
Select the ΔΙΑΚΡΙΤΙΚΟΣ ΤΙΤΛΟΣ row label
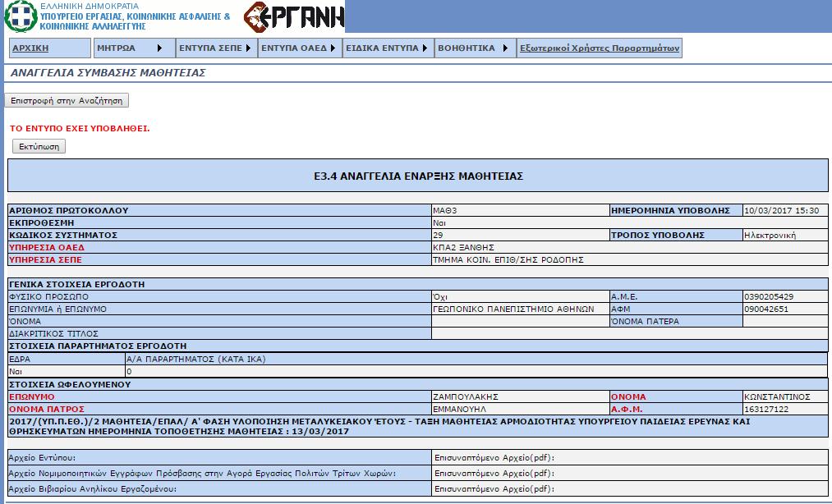(53, 334)
